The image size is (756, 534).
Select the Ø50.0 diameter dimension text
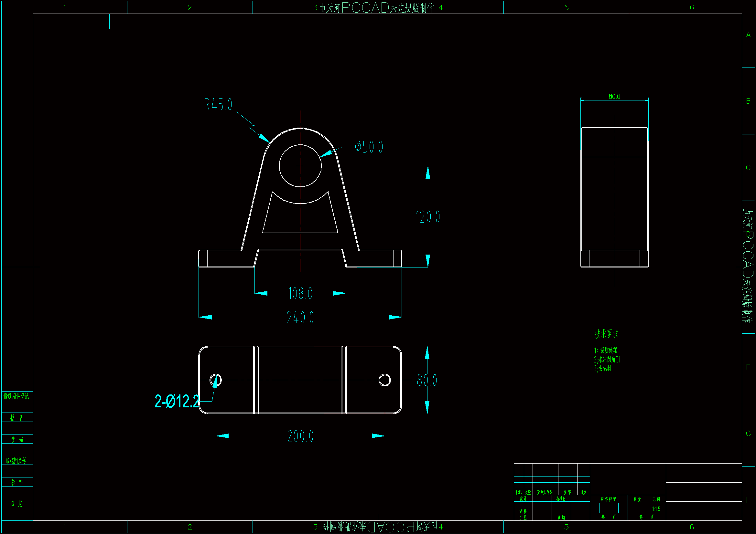tap(369, 147)
